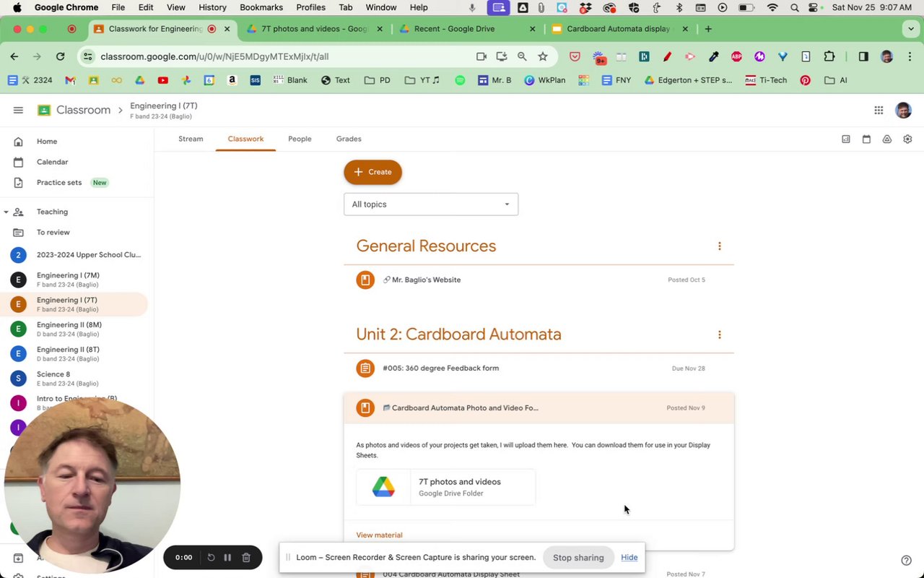Viewport: 924px width, 578px height.
Task: Open Engineering I (7M) class in sidebar
Action: click(x=74, y=280)
